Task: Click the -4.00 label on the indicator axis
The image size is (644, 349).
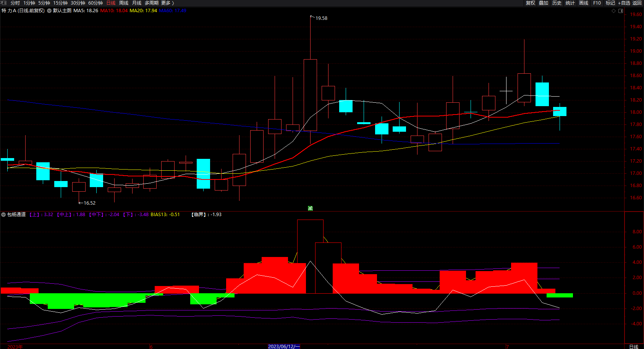Action: pyautogui.click(x=636, y=324)
